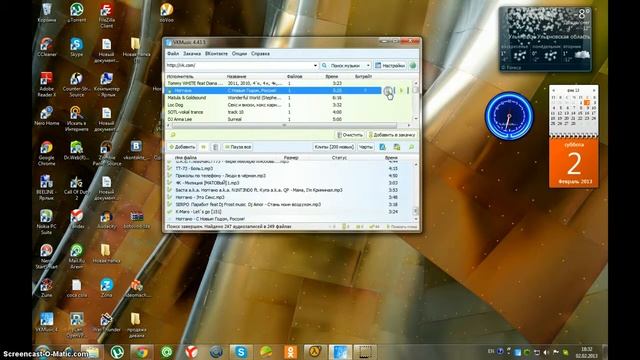
Task: Click the Добавить в закачку button
Action: (x=392, y=135)
